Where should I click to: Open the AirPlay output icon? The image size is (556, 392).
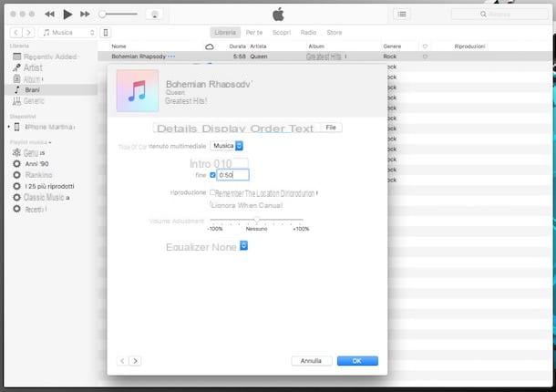click(x=155, y=15)
